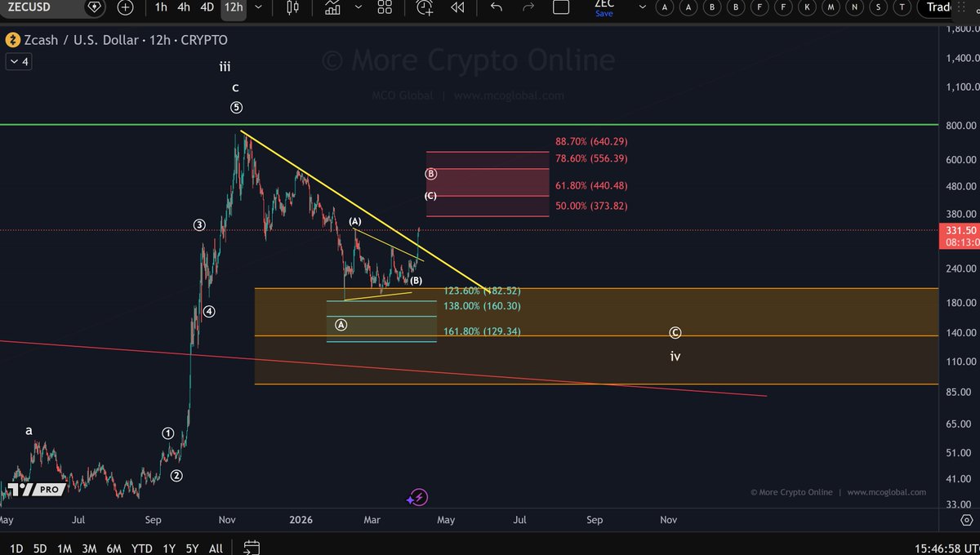This screenshot has height=555, width=980.
Task: Select the YTD date range
Action: click(142, 548)
